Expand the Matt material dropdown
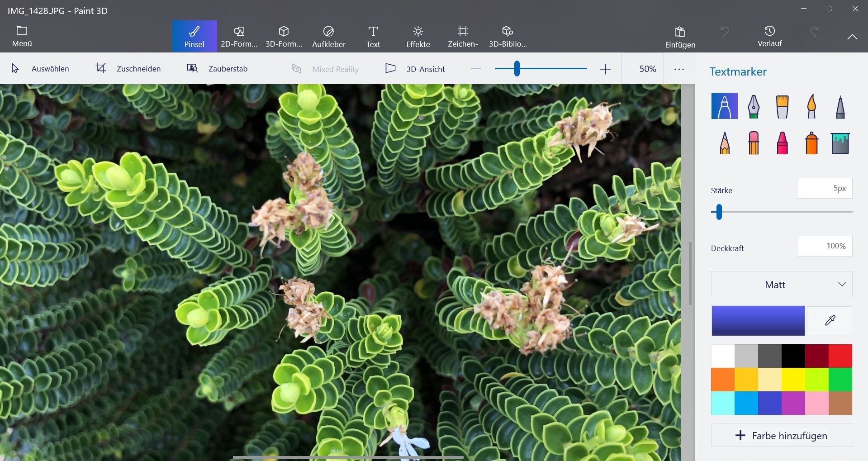Viewport: 868px width, 461px height. click(x=782, y=285)
